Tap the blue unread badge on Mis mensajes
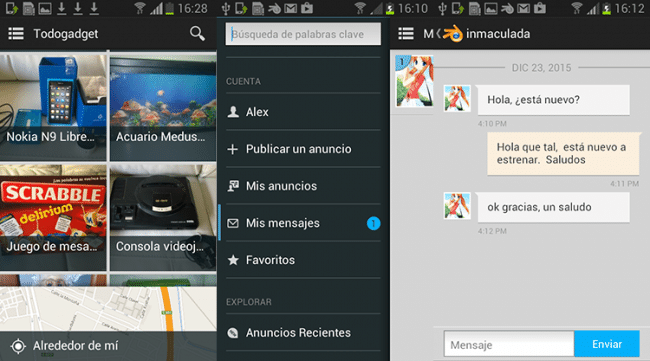Screen dimensions: 650x361 [x=374, y=223]
